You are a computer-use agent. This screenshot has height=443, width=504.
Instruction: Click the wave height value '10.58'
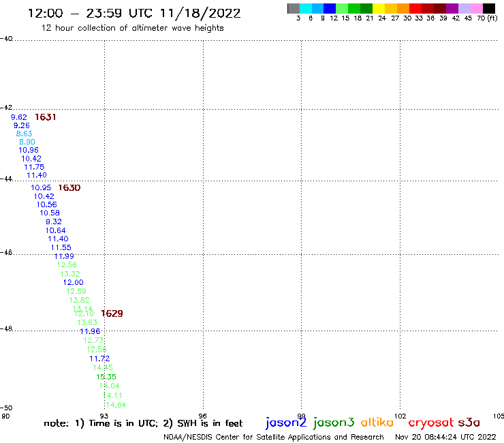pyautogui.click(x=50, y=213)
